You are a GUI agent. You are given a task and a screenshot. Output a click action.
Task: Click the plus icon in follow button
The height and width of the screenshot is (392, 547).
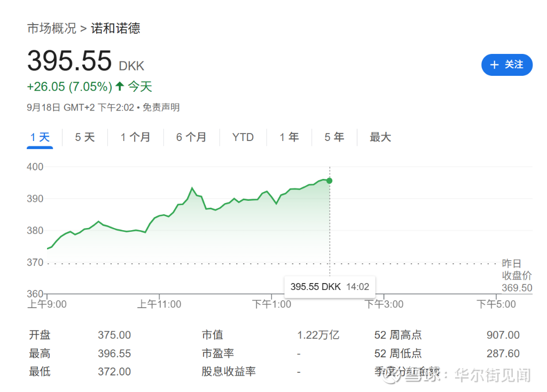coord(494,65)
